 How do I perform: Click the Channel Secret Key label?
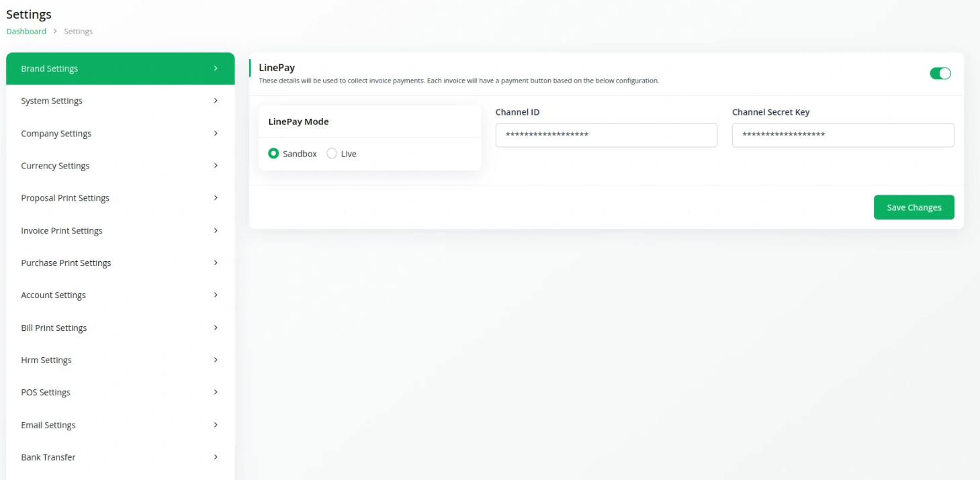tap(771, 112)
